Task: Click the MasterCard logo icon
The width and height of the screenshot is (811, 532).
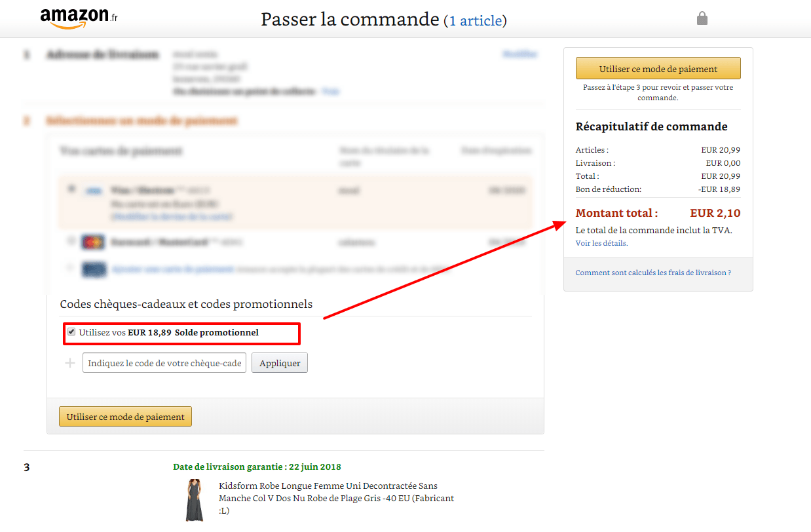Action: (93, 242)
